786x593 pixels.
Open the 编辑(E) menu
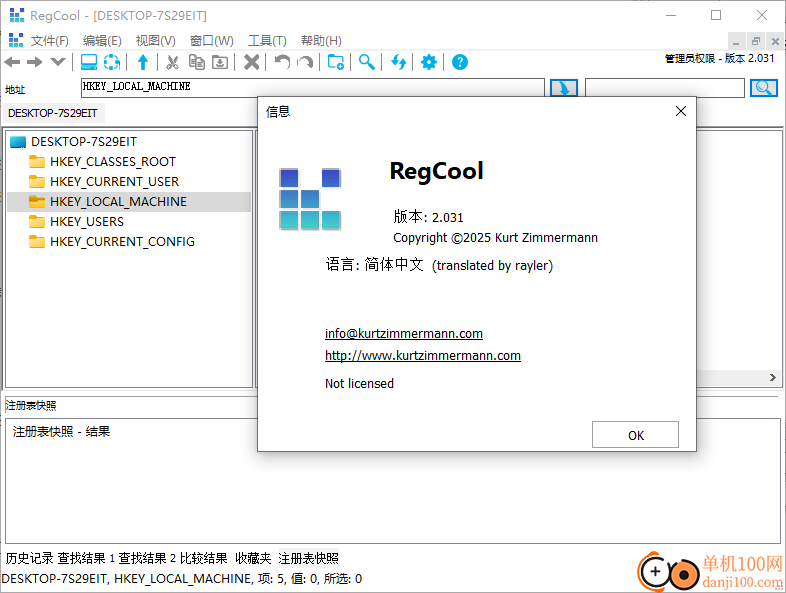click(102, 41)
